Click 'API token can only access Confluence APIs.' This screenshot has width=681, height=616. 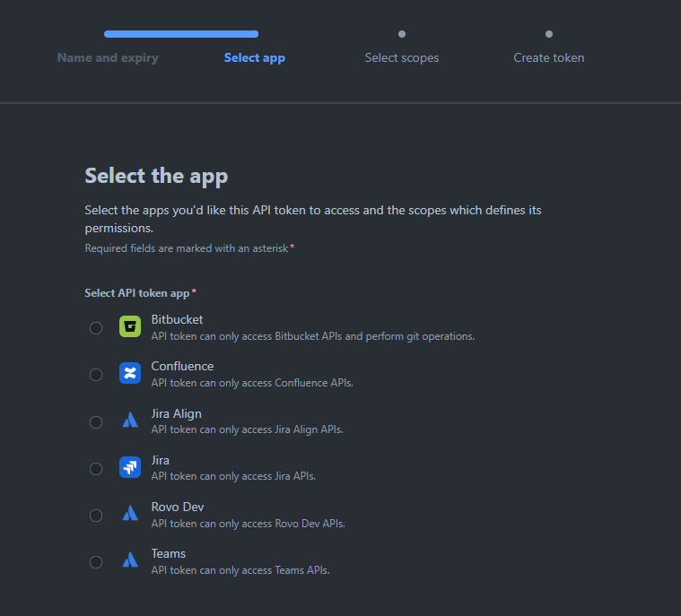[x=252, y=383]
